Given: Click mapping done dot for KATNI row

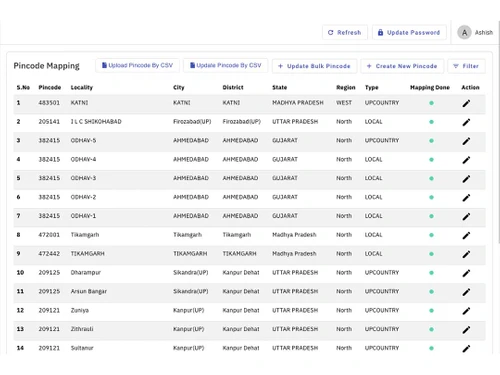Looking at the screenshot, I should (431, 103).
